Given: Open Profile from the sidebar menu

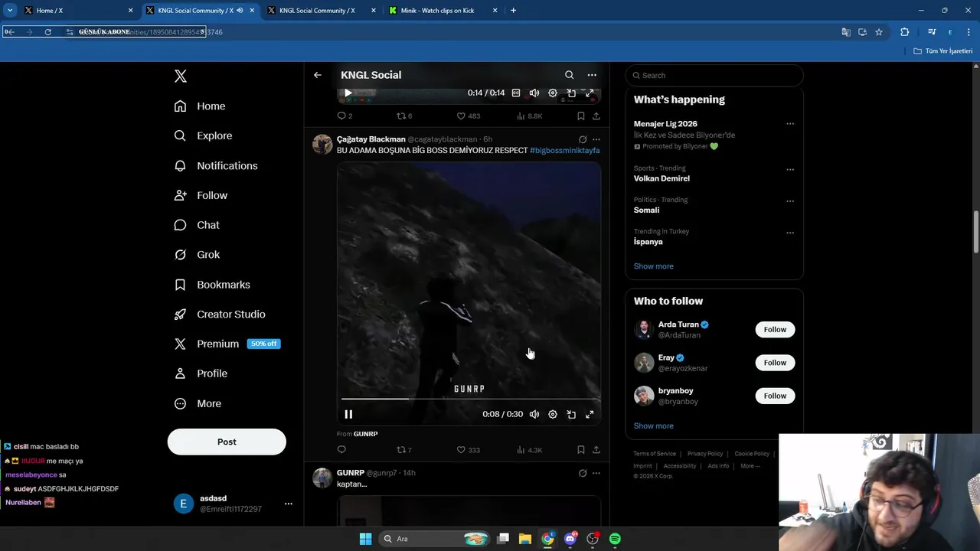Looking at the screenshot, I should (201, 373).
